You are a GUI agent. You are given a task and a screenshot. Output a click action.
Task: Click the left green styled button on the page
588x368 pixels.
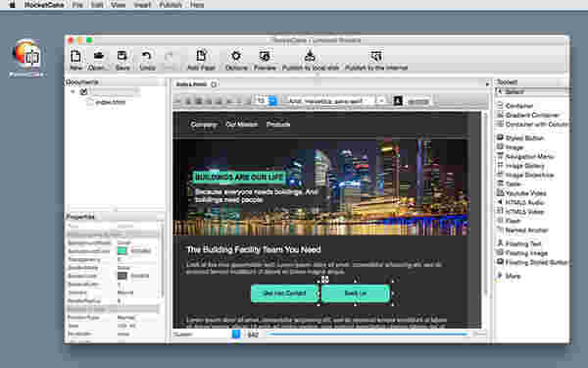(x=284, y=293)
